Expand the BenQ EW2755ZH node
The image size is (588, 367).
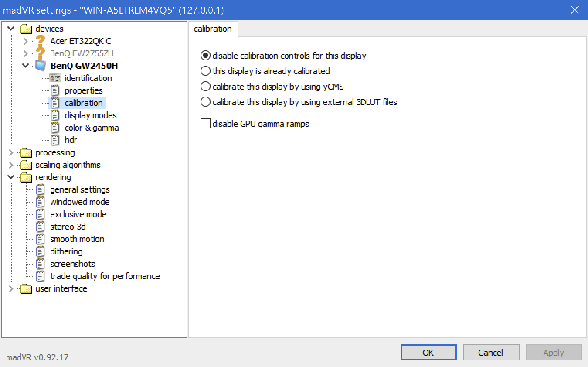tap(25, 53)
